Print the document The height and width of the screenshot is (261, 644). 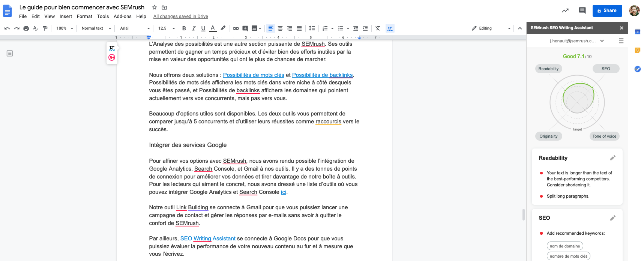point(26,28)
